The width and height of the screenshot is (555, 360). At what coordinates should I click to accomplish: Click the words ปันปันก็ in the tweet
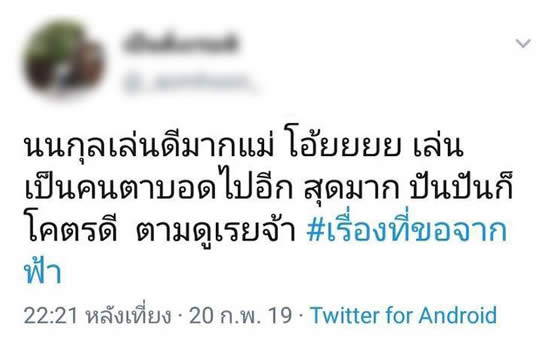coord(462,188)
